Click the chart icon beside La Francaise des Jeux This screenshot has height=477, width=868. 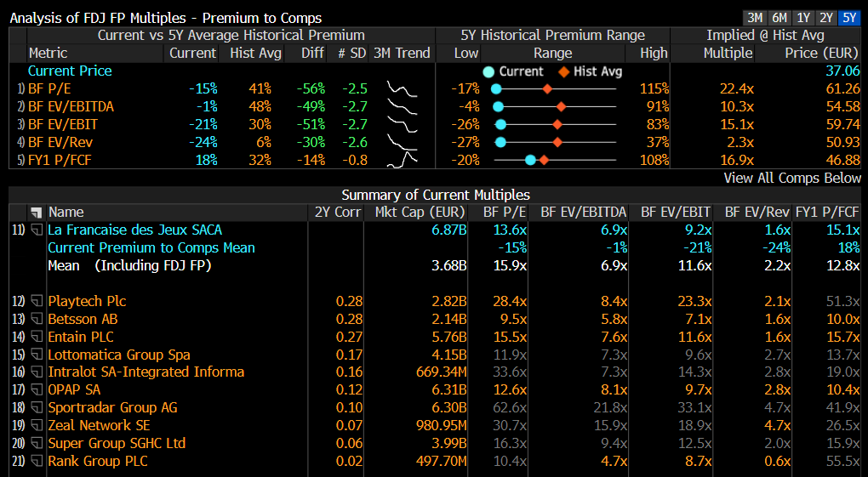coord(37,230)
